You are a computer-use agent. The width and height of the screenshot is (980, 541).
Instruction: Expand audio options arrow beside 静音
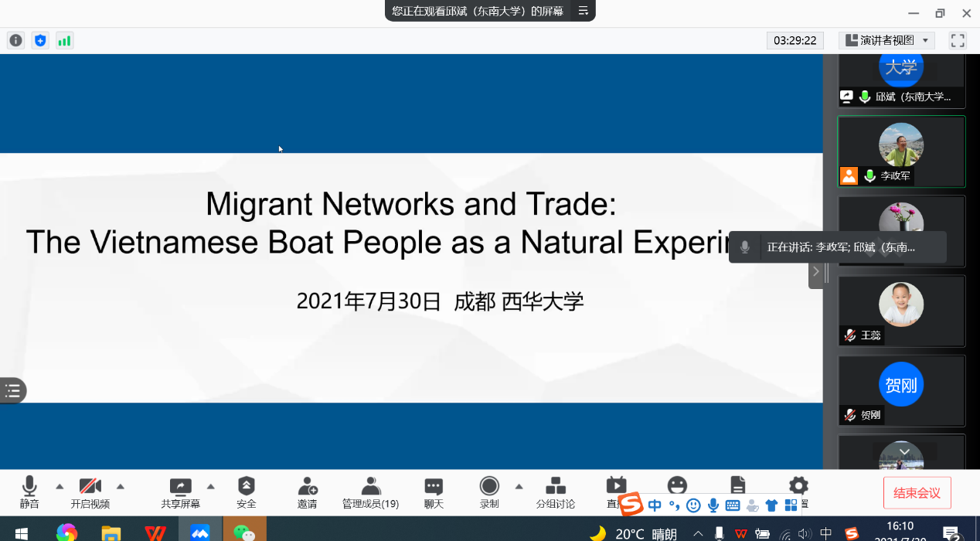click(x=60, y=486)
